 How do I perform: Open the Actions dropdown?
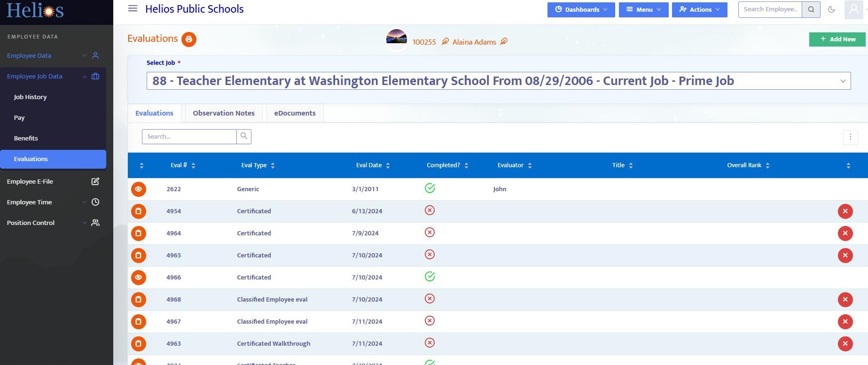[699, 9]
